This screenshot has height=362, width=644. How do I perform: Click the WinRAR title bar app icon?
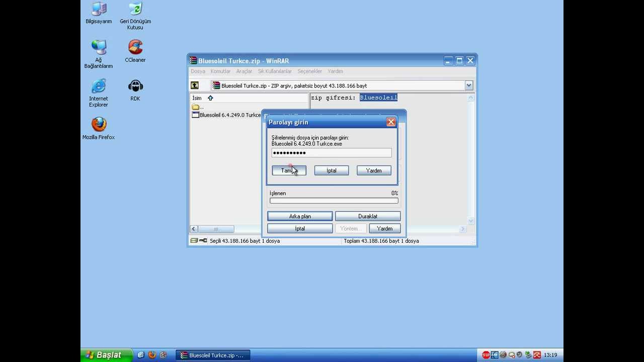coord(193,61)
